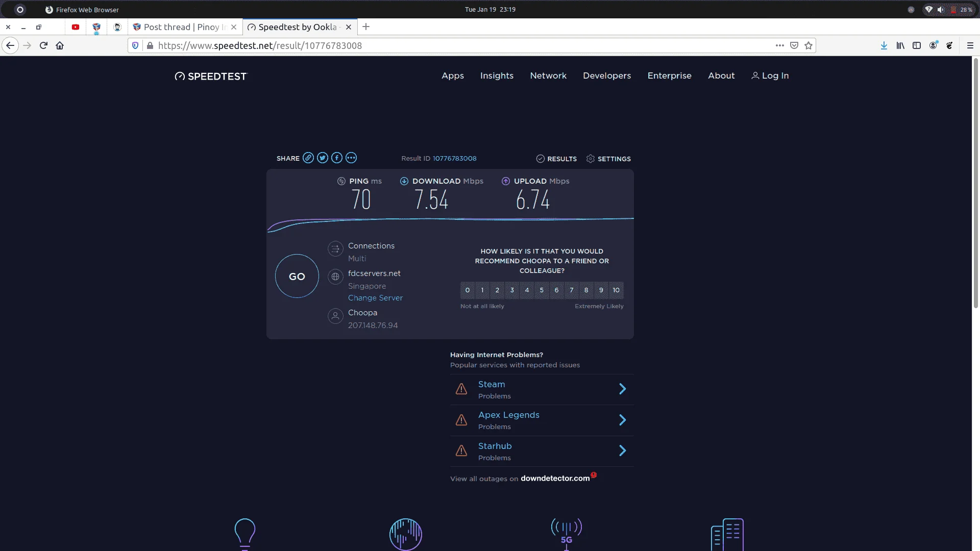Toggle Firefox sidebar view
This screenshot has width=980, height=551.
[x=917, y=45]
